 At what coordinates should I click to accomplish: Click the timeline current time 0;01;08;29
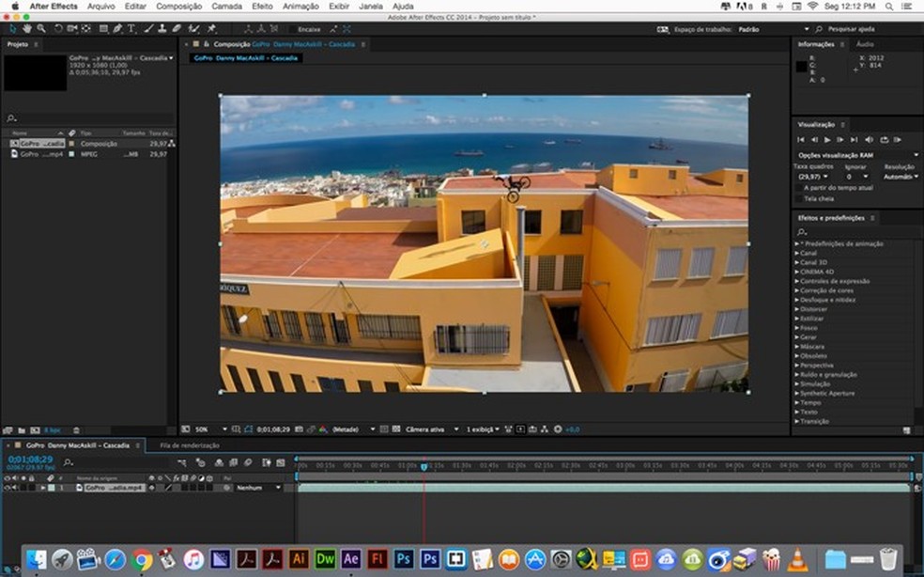[30, 460]
